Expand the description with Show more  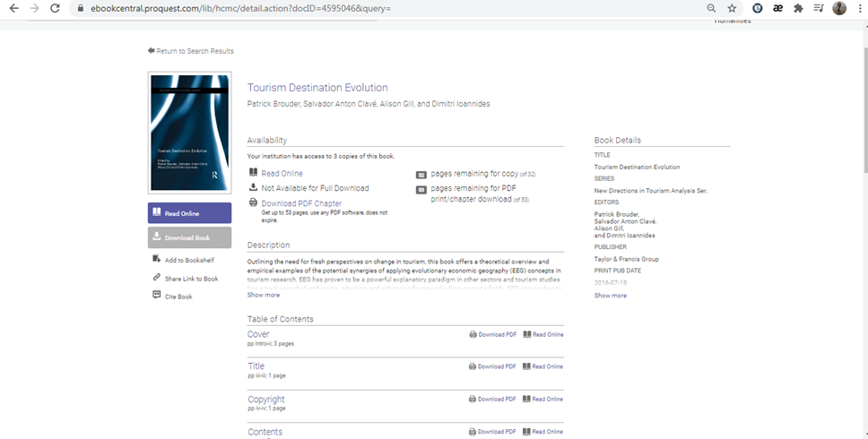264,296
